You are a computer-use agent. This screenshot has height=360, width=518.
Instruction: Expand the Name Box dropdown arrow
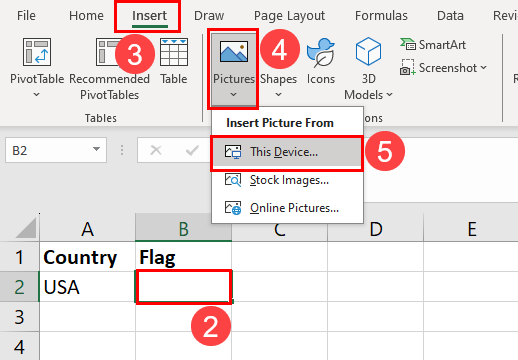click(x=96, y=149)
